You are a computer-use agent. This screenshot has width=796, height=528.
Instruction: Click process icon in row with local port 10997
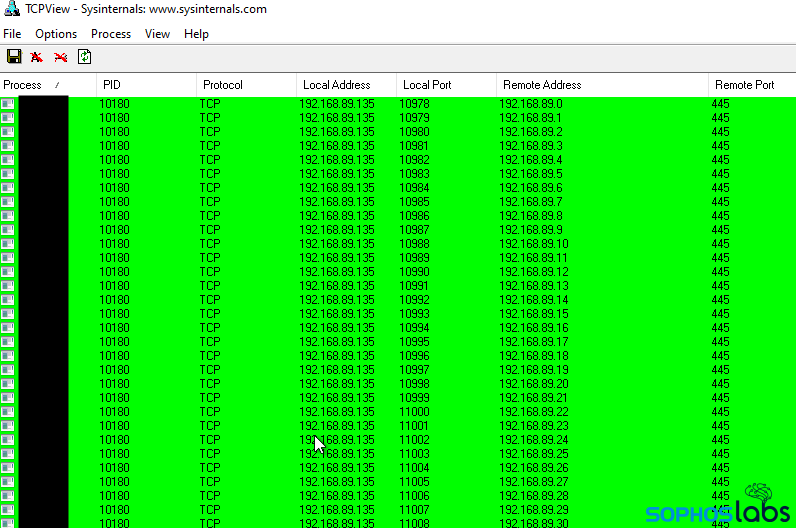pyautogui.click(x=8, y=370)
